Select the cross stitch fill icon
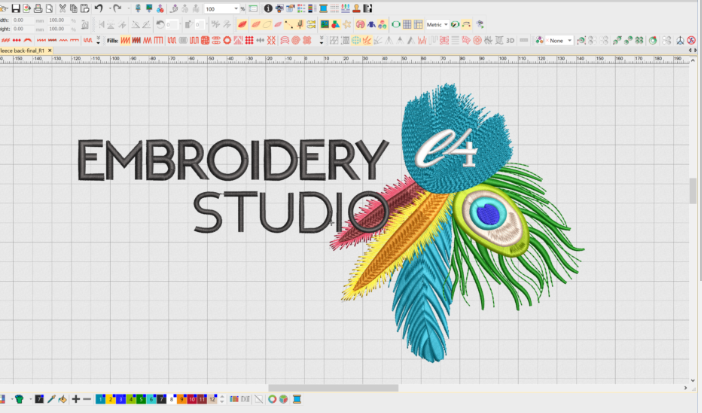 (x=271, y=41)
